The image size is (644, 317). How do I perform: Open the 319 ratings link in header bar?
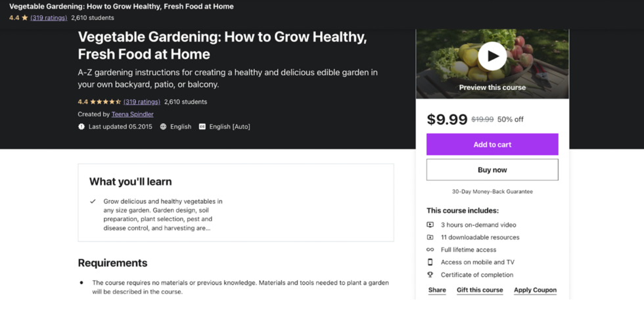(x=49, y=18)
